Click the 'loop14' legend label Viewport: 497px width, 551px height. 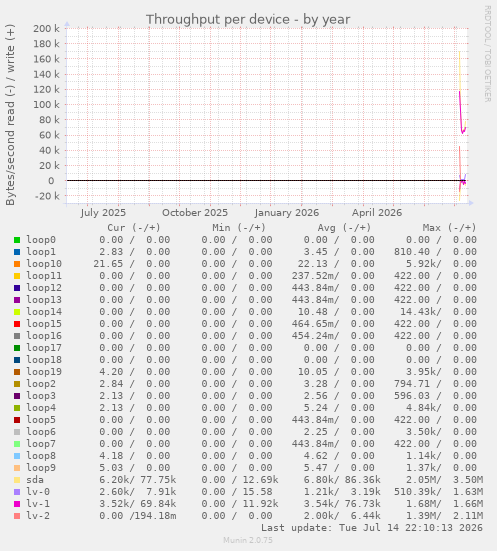click(x=44, y=312)
